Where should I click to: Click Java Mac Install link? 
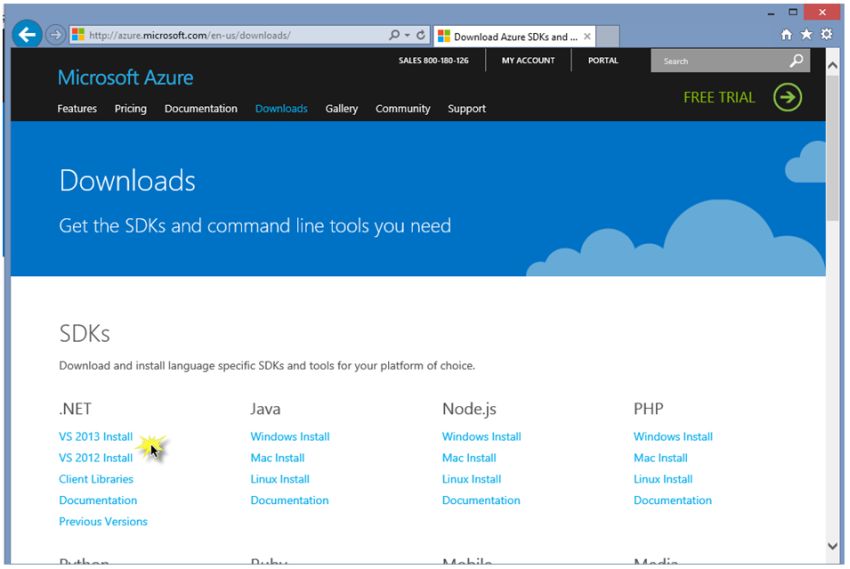coord(277,458)
